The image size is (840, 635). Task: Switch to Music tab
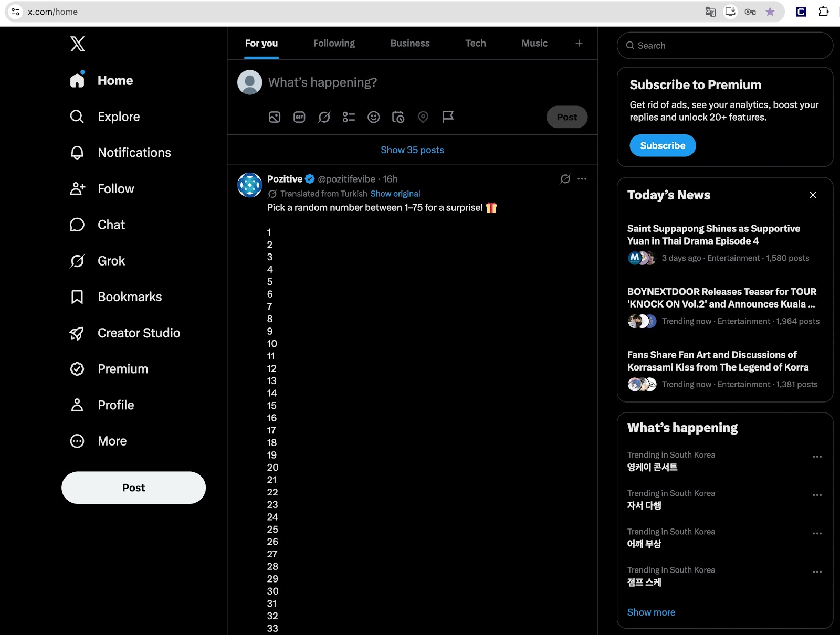pos(534,44)
